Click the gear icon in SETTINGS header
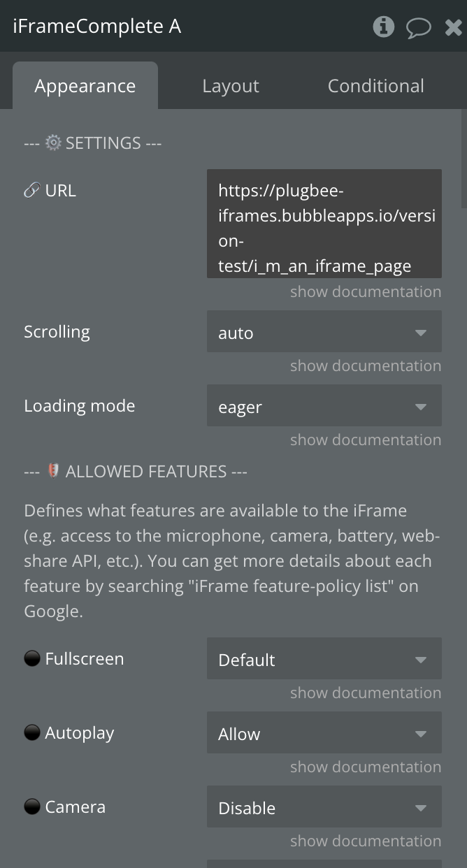This screenshot has height=868, width=467. [x=53, y=143]
